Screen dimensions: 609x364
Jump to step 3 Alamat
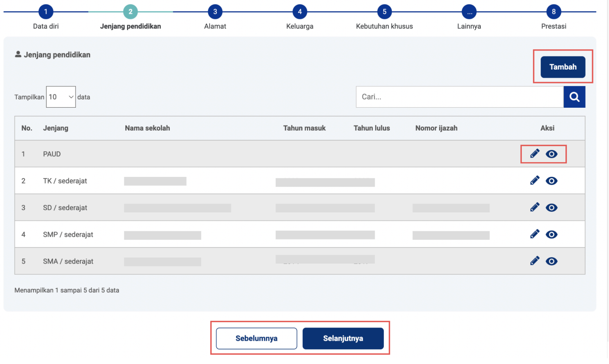(x=215, y=12)
